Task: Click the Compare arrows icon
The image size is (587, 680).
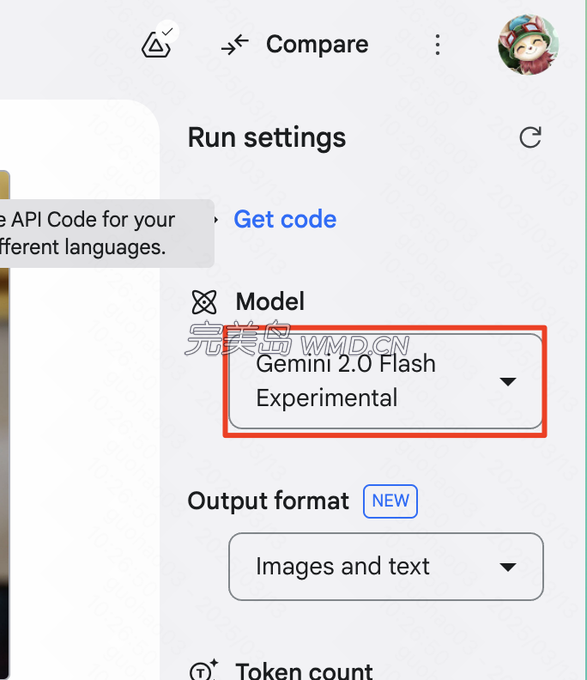Action: pyautogui.click(x=235, y=45)
